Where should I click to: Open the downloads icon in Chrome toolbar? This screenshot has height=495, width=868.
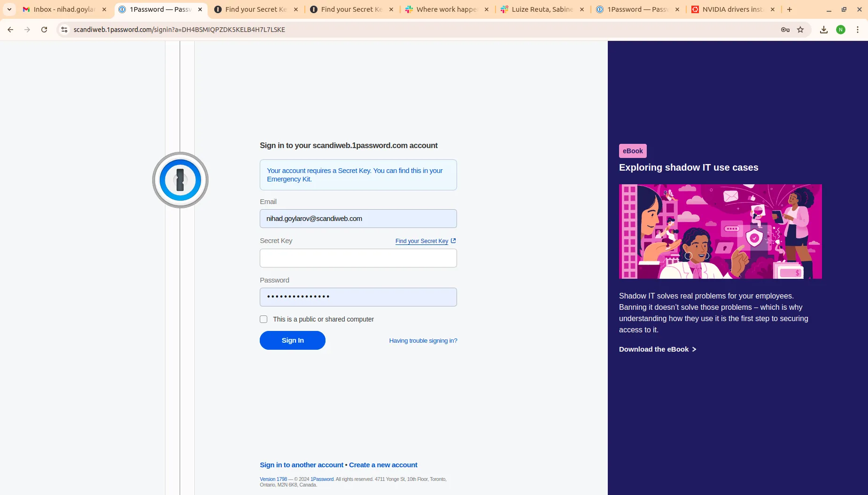tap(823, 30)
